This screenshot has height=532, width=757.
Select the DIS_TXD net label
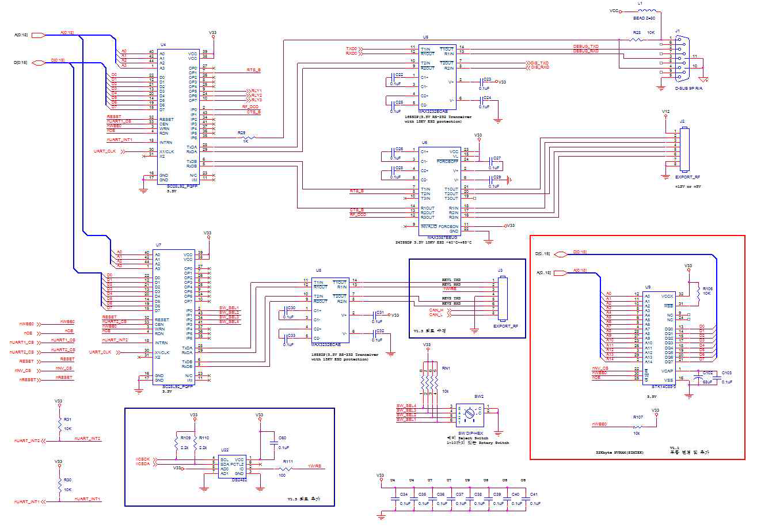tap(539, 62)
